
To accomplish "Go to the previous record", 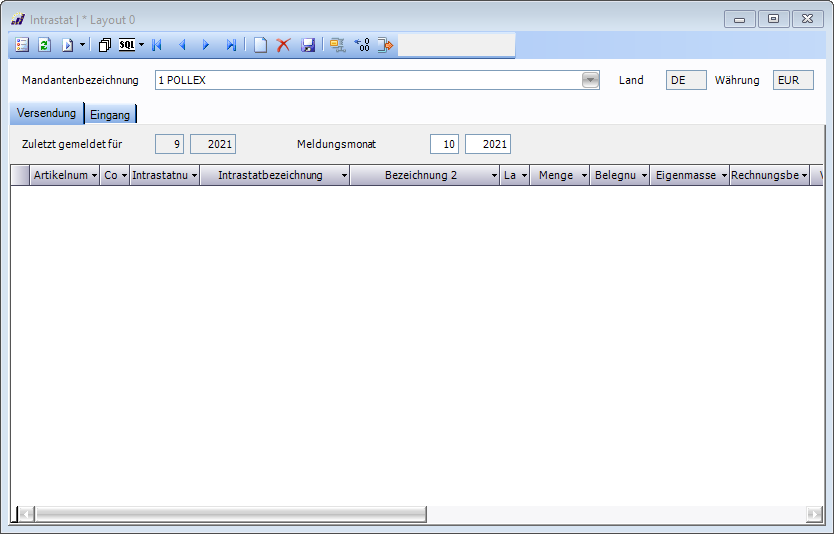I will pyautogui.click(x=182, y=45).
